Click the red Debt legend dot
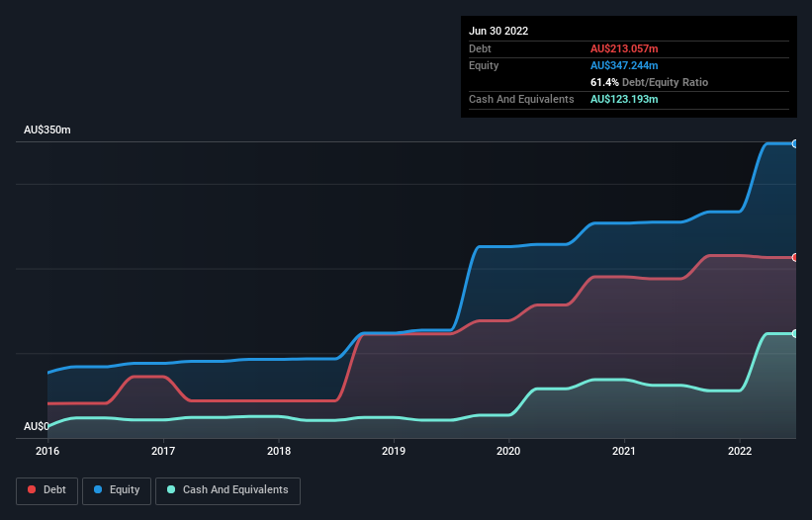Viewport: 812px width, 520px height. pyautogui.click(x=32, y=489)
